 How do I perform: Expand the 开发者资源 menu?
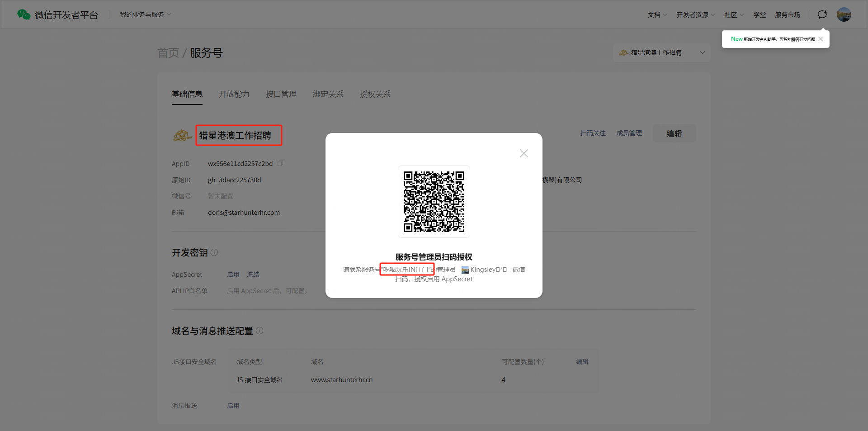pos(696,15)
